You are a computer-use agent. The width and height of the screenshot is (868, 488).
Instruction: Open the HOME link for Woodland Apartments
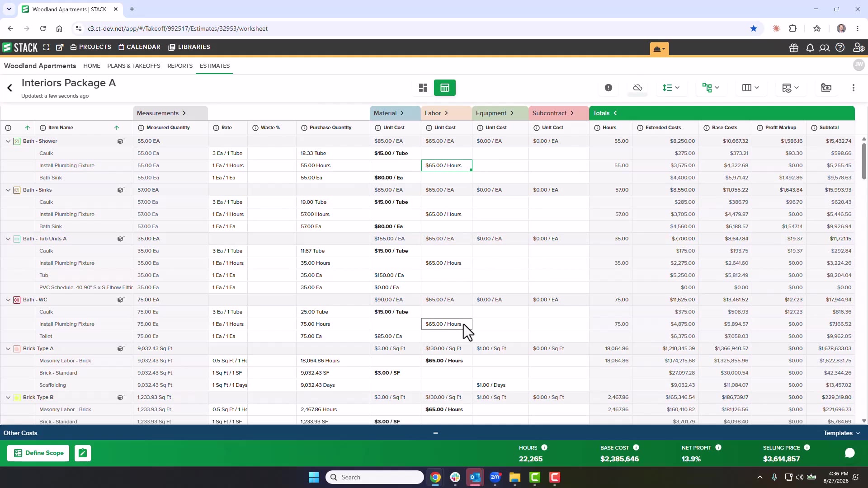[92, 66]
